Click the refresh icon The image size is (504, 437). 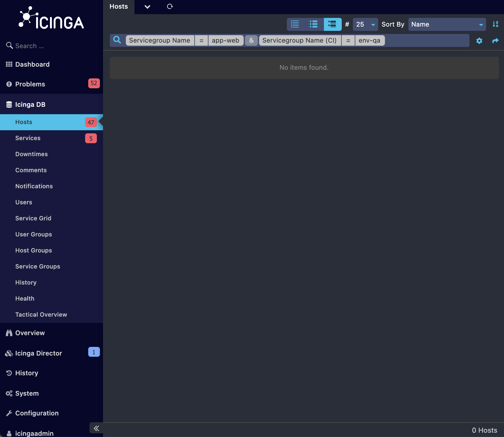pyautogui.click(x=170, y=6)
